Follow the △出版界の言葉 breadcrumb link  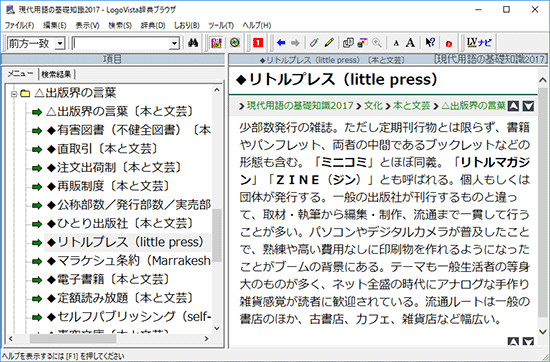pos(473,105)
